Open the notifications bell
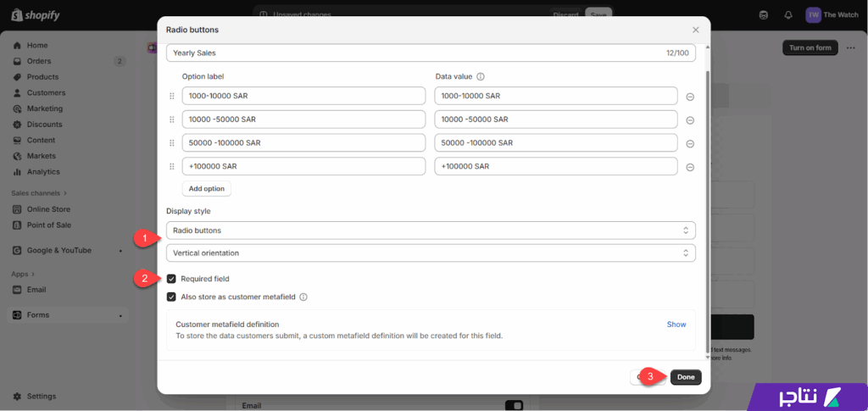The width and height of the screenshot is (868, 411). [x=788, y=15]
